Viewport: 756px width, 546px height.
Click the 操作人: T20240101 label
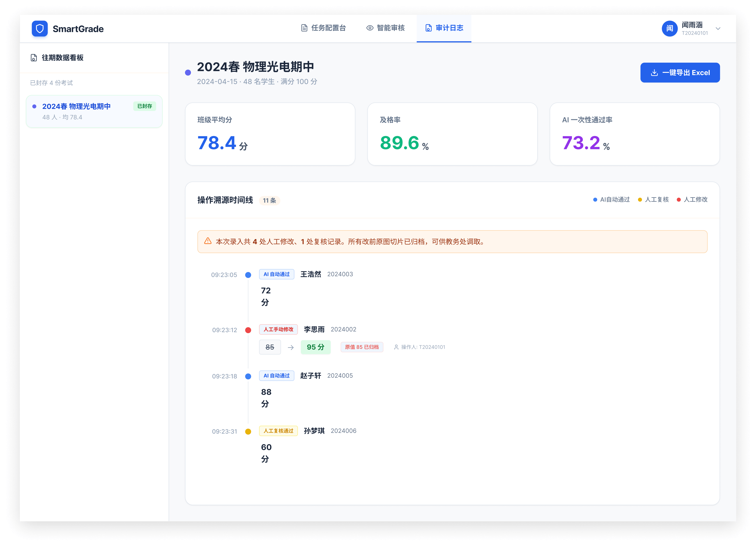tap(423, 347)
